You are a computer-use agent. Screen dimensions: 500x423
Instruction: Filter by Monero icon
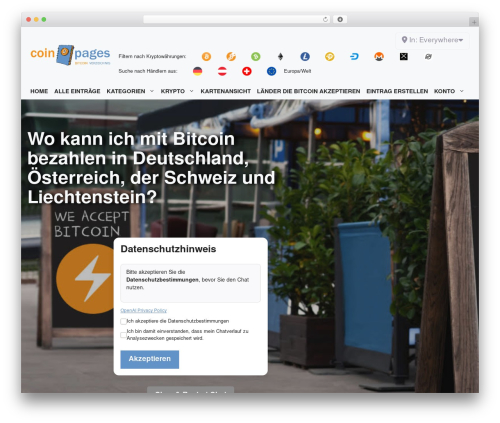379,57
